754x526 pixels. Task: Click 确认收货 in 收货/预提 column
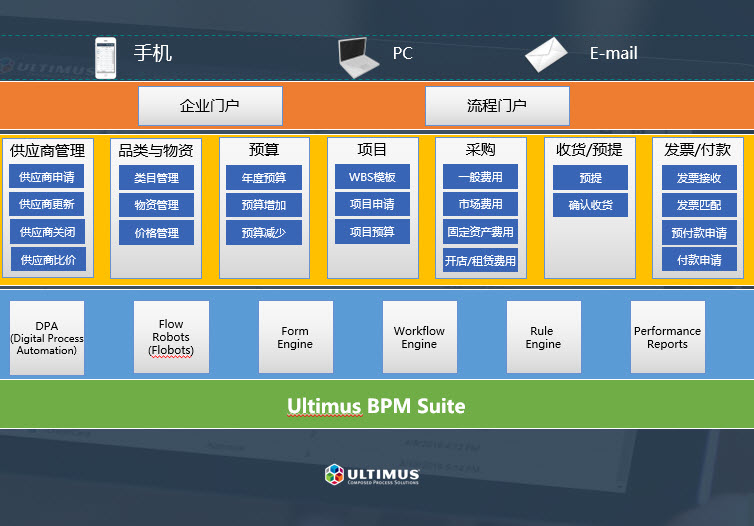[x=590, y=205]
